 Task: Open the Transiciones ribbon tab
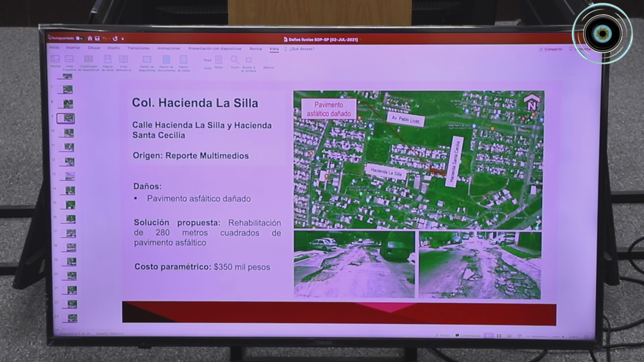[139, 48]
